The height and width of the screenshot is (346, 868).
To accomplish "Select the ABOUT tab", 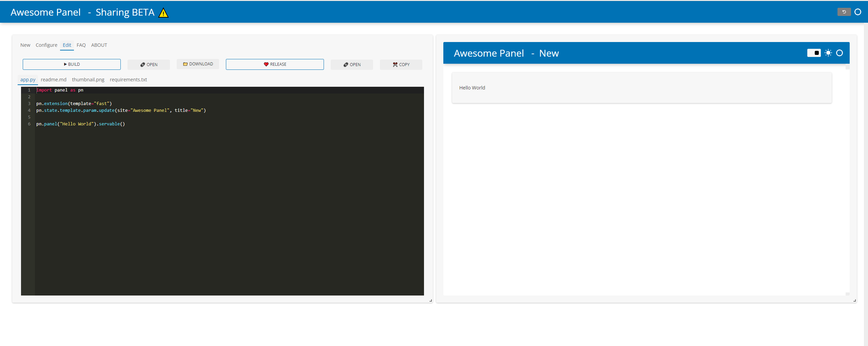I will click(99, 45).
